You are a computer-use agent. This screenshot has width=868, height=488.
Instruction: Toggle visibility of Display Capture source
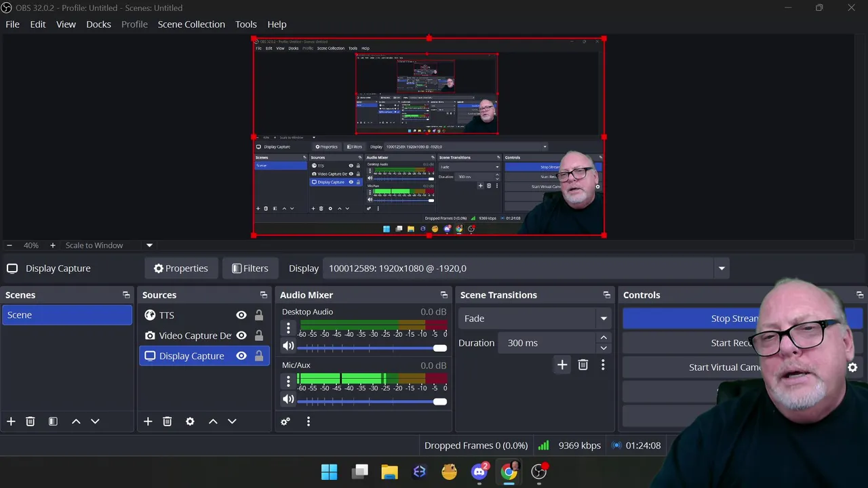[x=241, y=356]
